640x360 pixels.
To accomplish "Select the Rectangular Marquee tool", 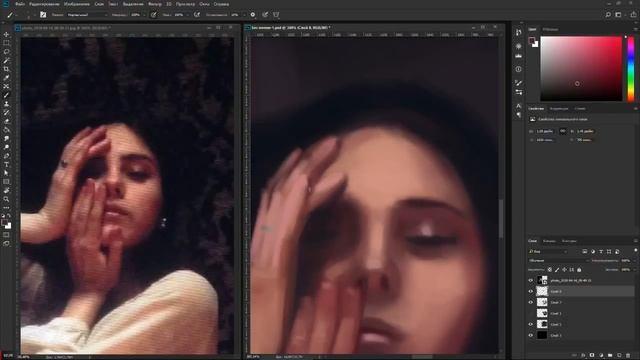I will (6, 43).
